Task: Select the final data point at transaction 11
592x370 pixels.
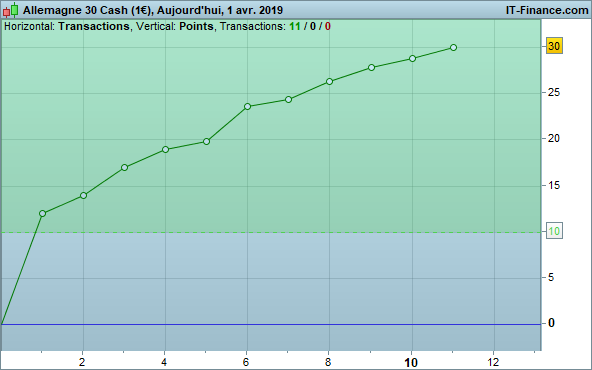Action: (x=454, y=48)
